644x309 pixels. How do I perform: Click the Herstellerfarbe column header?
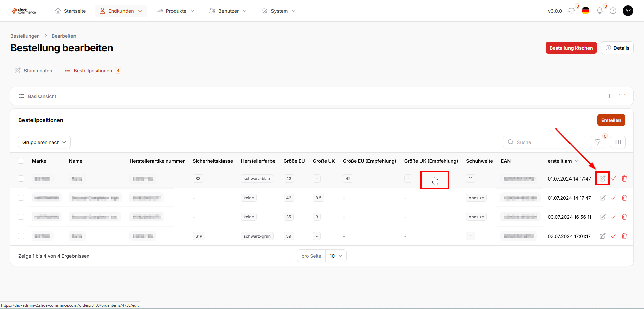coord(258,161)
